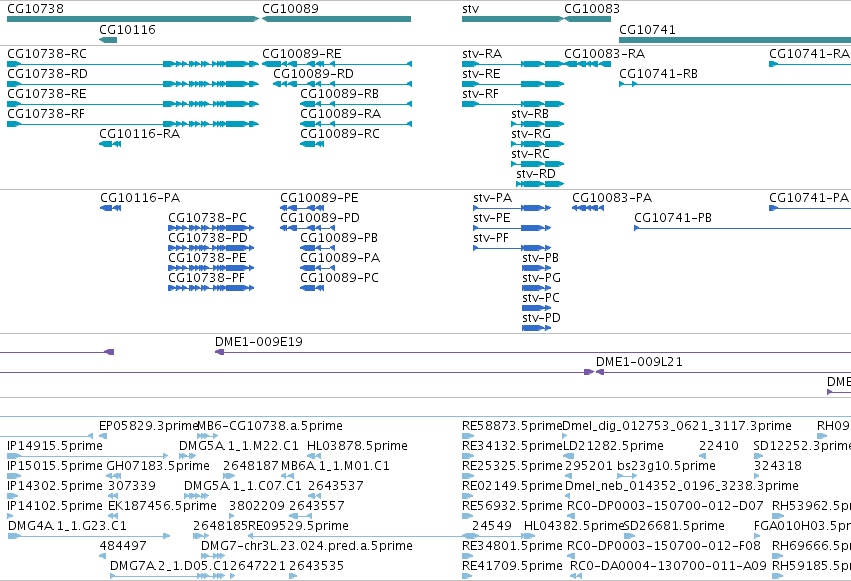This screenshot has width=851, height=581.
Task: Select the RE58873.5prime EST label
Action: 512,426
